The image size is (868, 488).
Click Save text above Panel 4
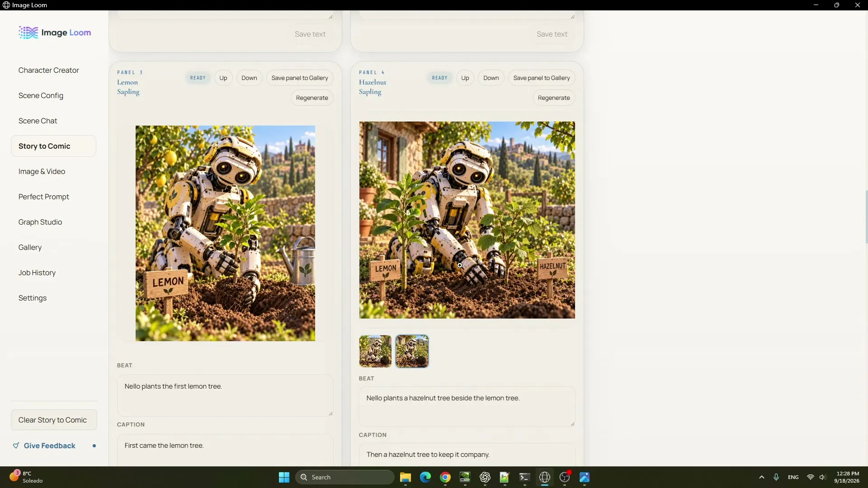tap(552, 34)
